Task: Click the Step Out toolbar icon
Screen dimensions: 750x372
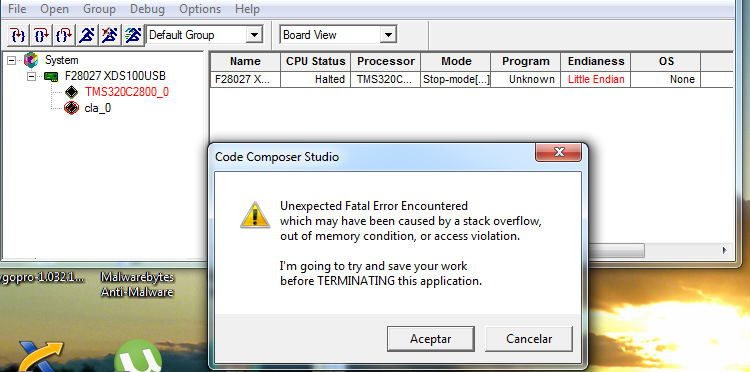Action: 64,35
